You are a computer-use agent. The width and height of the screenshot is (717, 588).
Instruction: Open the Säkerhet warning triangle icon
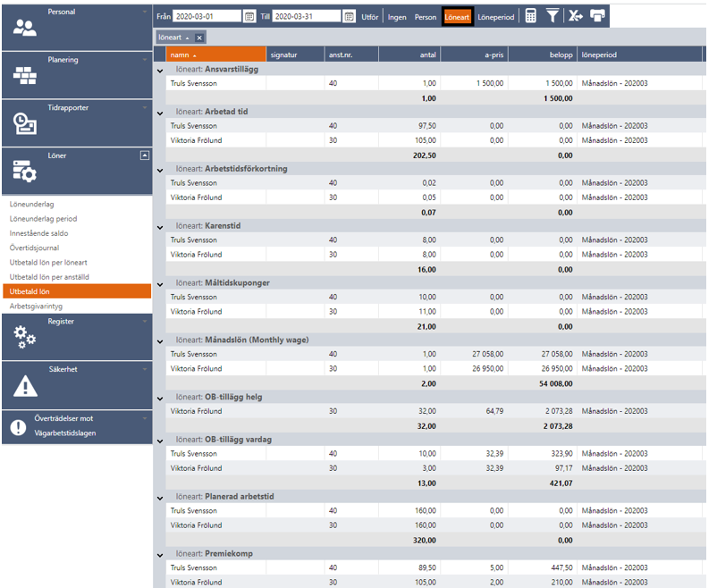(x=25, y=385)
